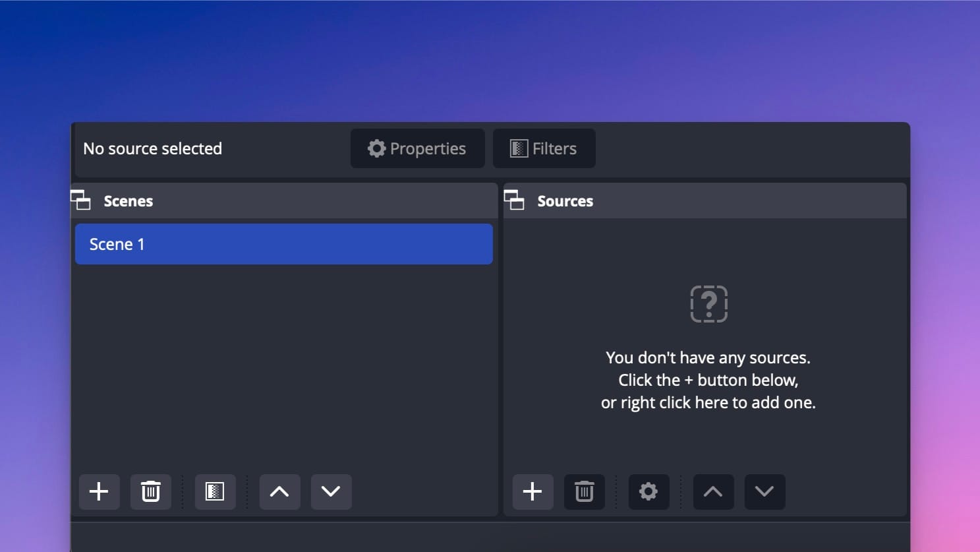Viewport: 980px width, 552px height.
Task: Select Scene 1 in the scenes list
Action: pyautogui.click(x=283, y=244)
